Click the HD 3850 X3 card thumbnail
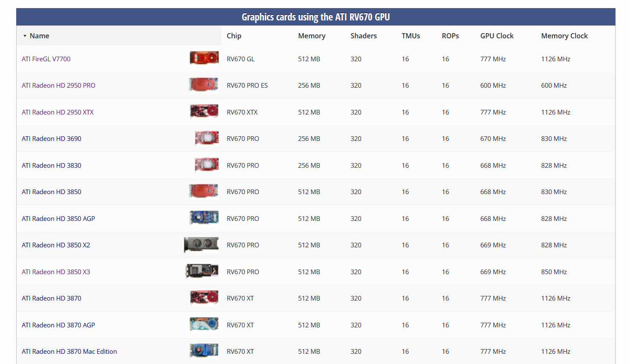 click(202, 271)
